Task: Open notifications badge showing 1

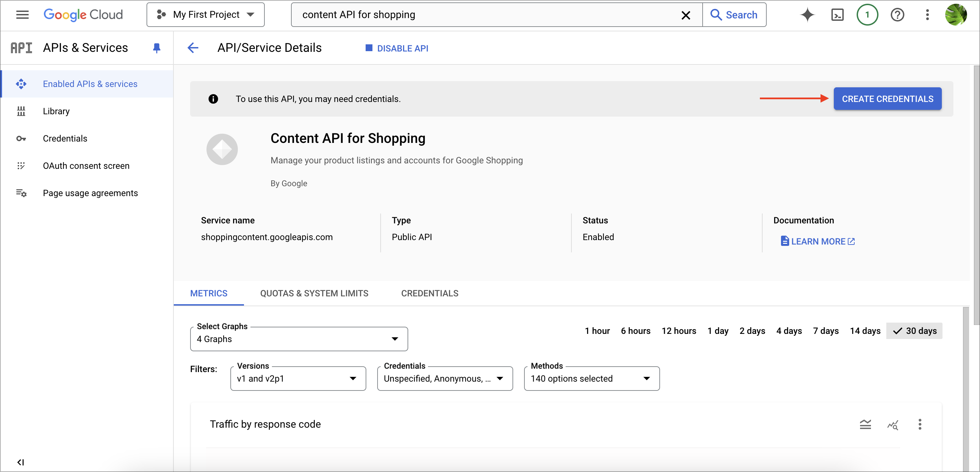Action: pos(867,15)
